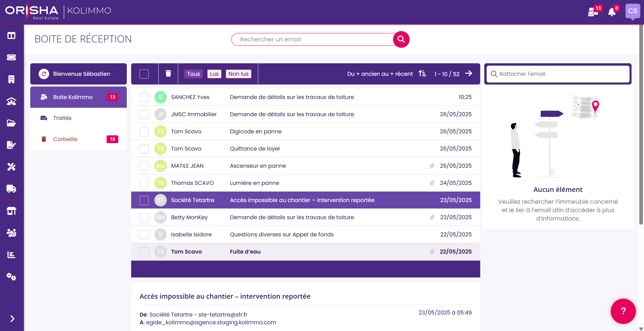This screenshot has width=644, height=331.
Task: Open the delivery truck icon in sidebar
Action: coord(11,189)
